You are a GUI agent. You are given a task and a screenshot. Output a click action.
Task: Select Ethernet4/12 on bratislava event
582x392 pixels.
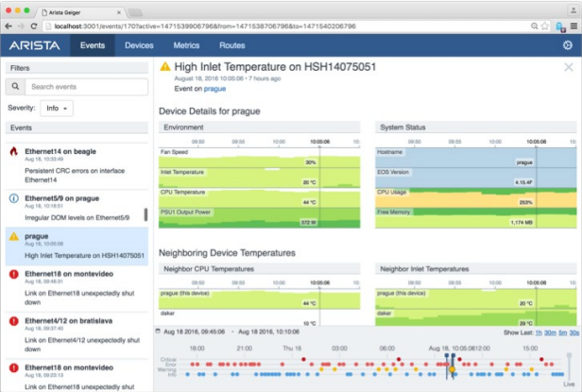[x=77, y=334]
